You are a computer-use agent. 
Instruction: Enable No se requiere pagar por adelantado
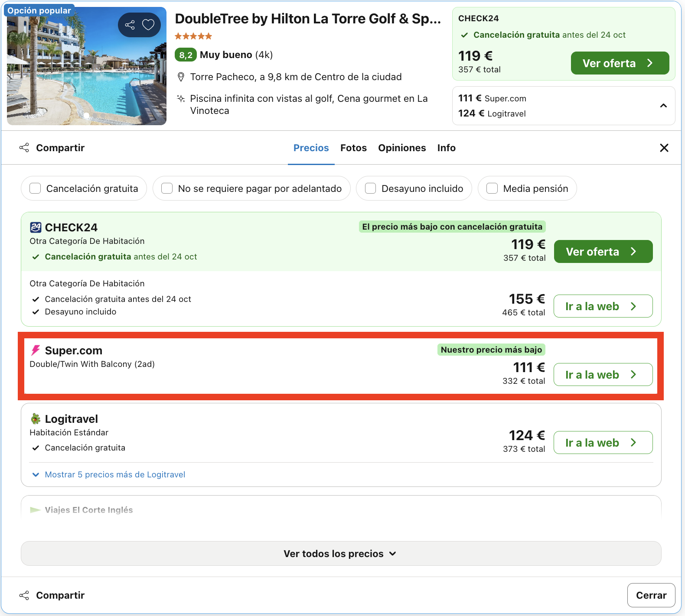coord(167,188)
